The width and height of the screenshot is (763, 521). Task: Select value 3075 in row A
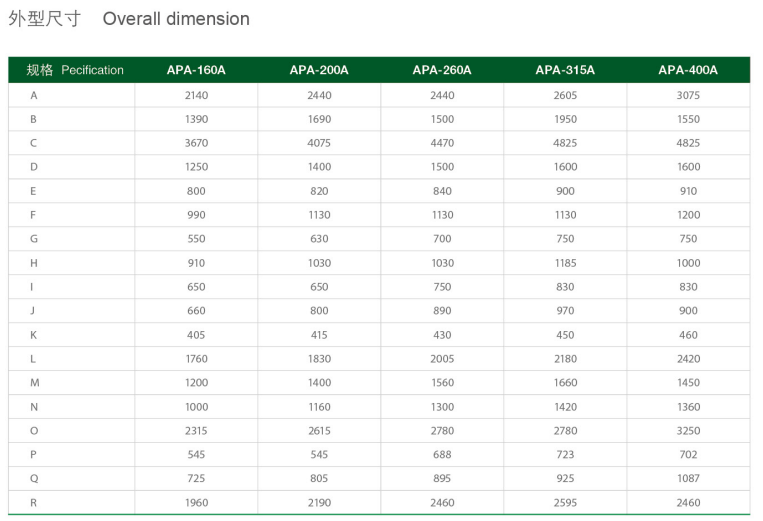click(x=688, y=95)
